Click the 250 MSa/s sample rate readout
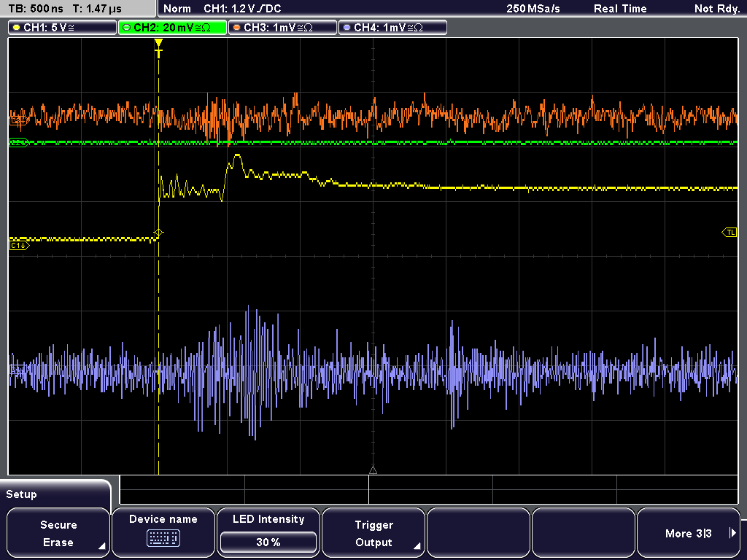747x560 pixels. click(x=533, y=9)
